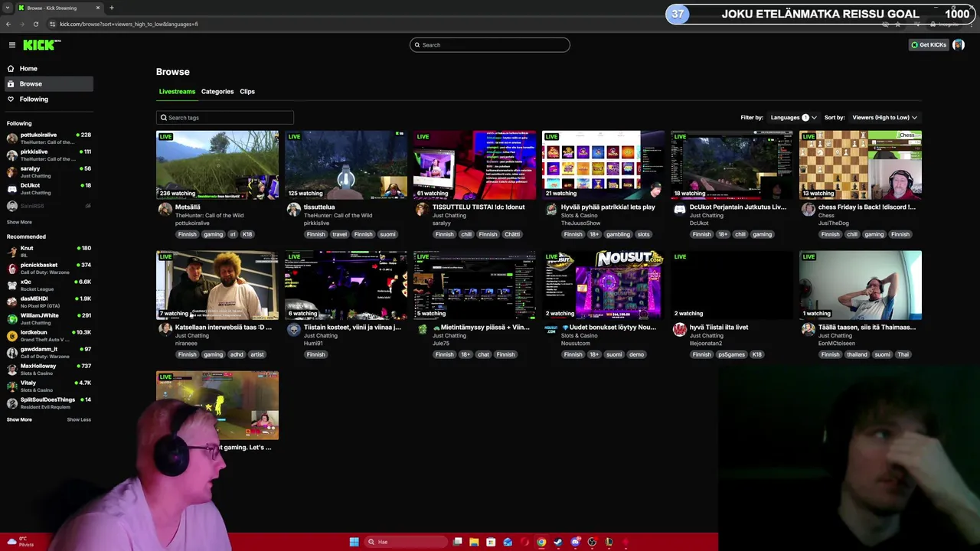Select Home in the left sidebar
Screen dimensions: 980x551
(x=49, y=68)
